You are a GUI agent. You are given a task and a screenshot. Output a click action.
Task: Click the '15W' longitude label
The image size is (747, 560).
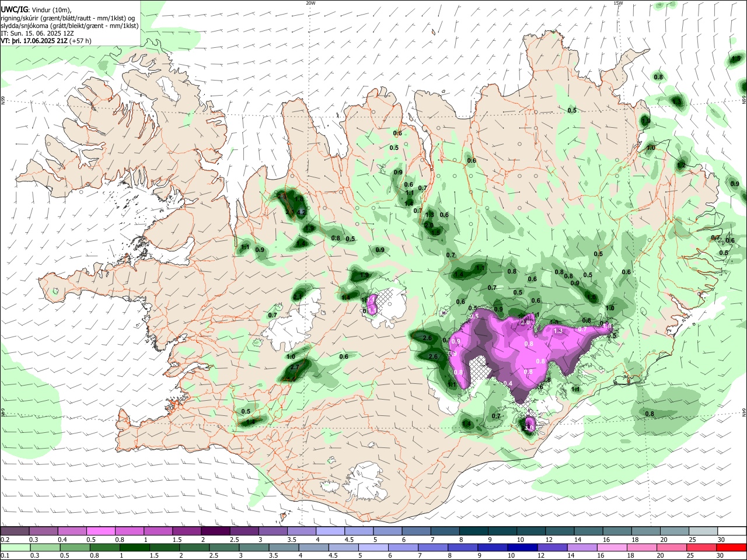[618, 3]
